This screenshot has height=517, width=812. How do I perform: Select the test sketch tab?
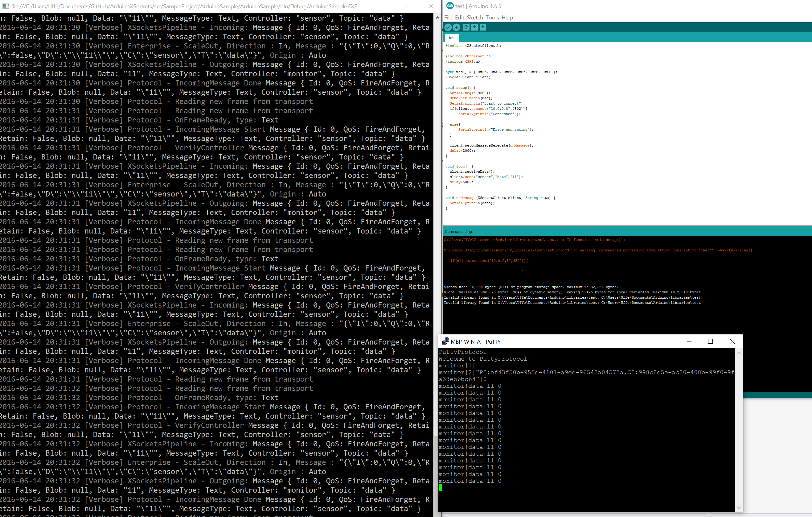click(x=452, y=38)
